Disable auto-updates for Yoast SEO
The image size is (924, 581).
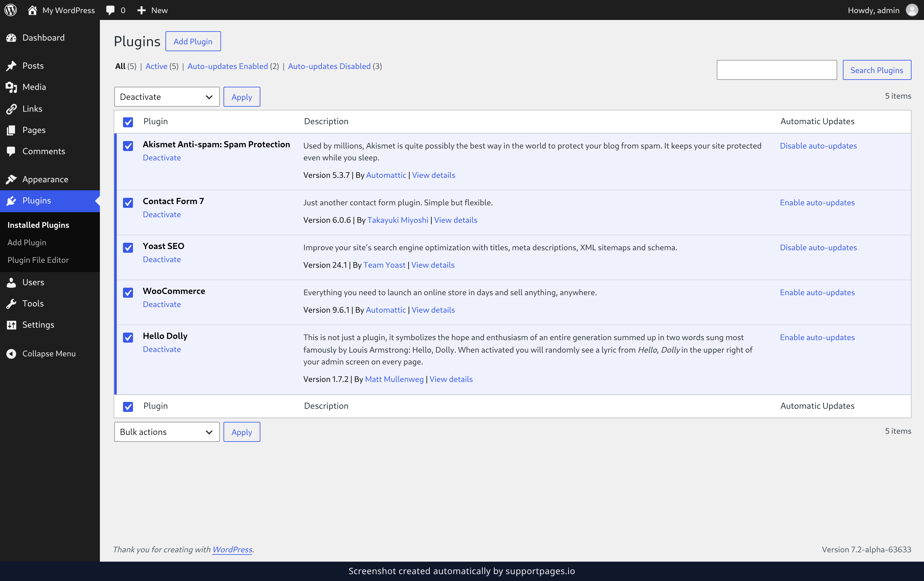818,247
